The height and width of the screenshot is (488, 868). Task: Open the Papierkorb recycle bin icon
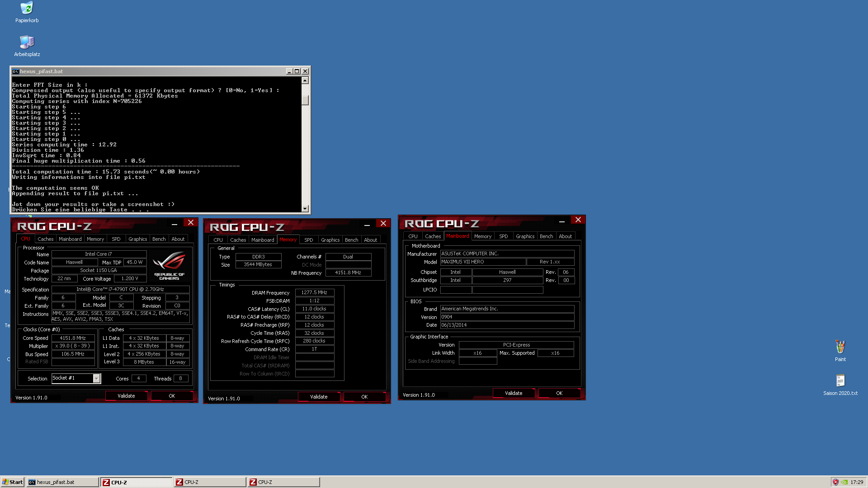[x=27, y=12]
